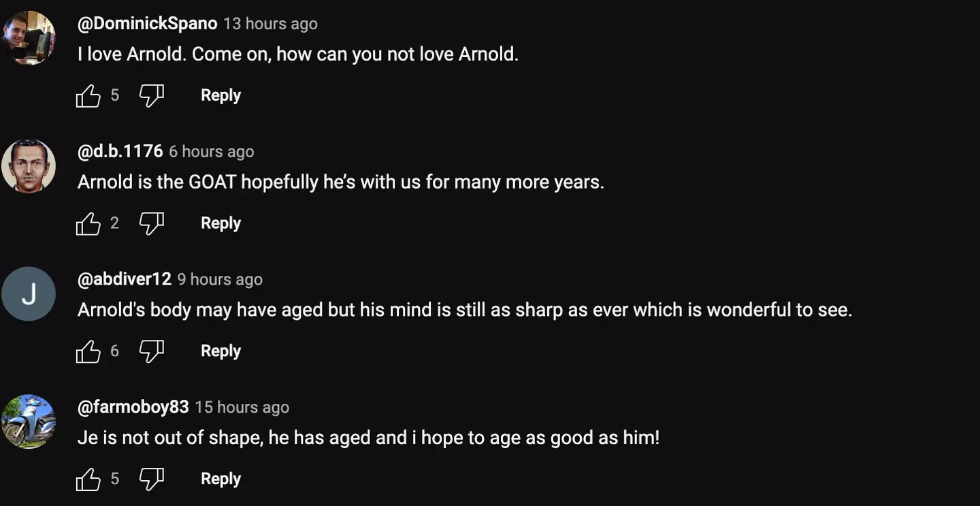
Task: Dislike the comment by @d.b.1176
Action: (151, 223)
